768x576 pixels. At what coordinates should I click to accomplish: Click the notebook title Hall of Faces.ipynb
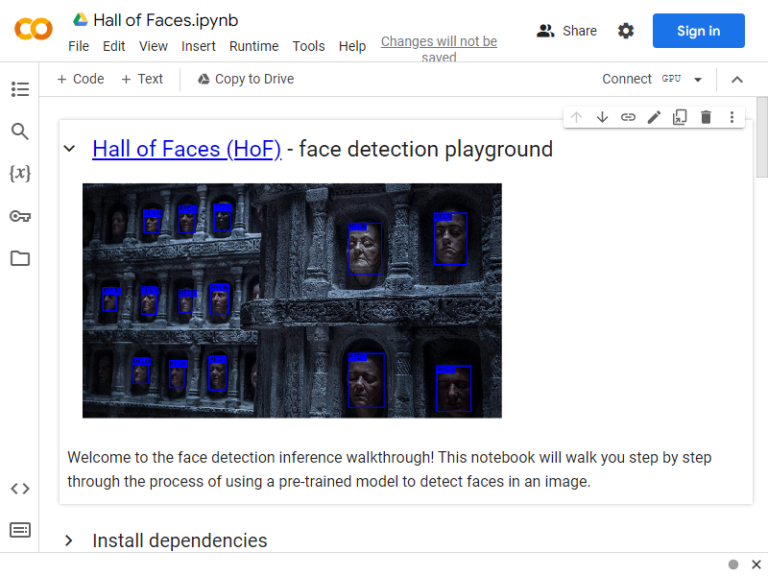click(166, 20)
